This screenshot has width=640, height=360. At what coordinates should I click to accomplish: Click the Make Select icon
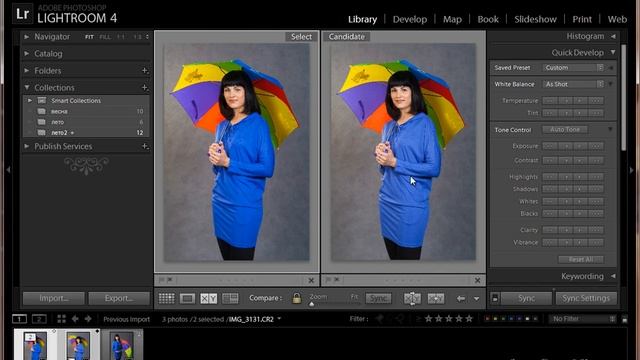tap(436, 298)
